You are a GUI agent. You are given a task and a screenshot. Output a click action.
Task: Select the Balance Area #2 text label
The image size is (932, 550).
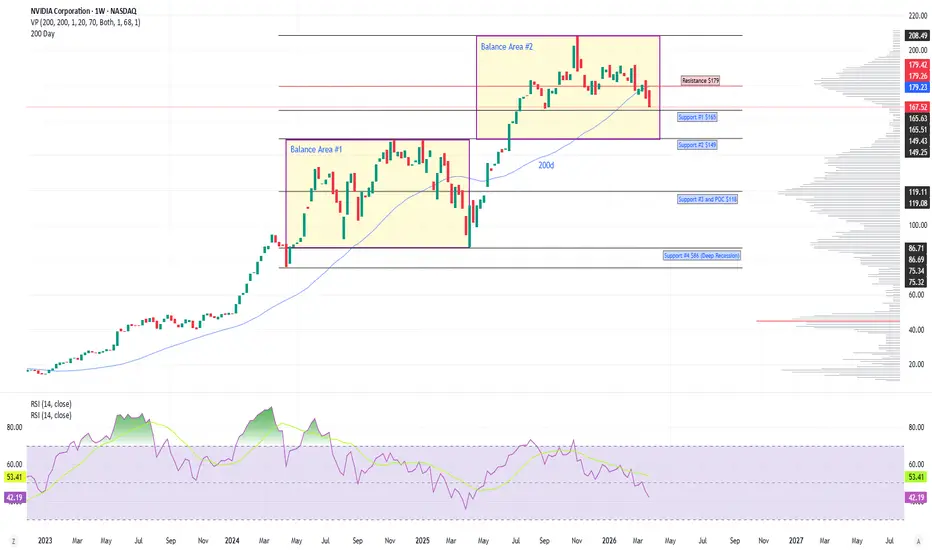click(506, 46)
